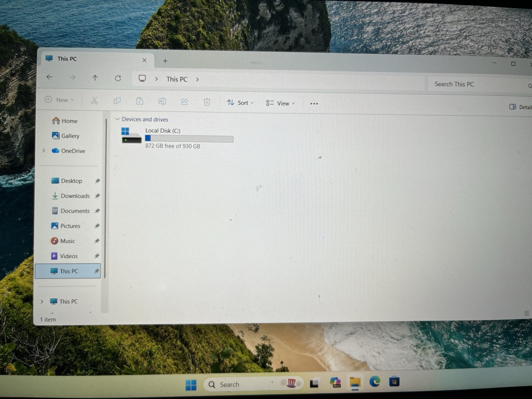Click the Paste clipboard icon
532x399 pixels.
(140, 101)
